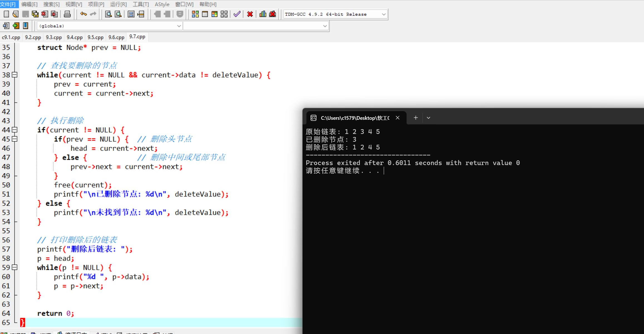Open the TDM-GCC compiler selection dropdown
This screenshot has height=334, width=644.
(x=383, y=14)
